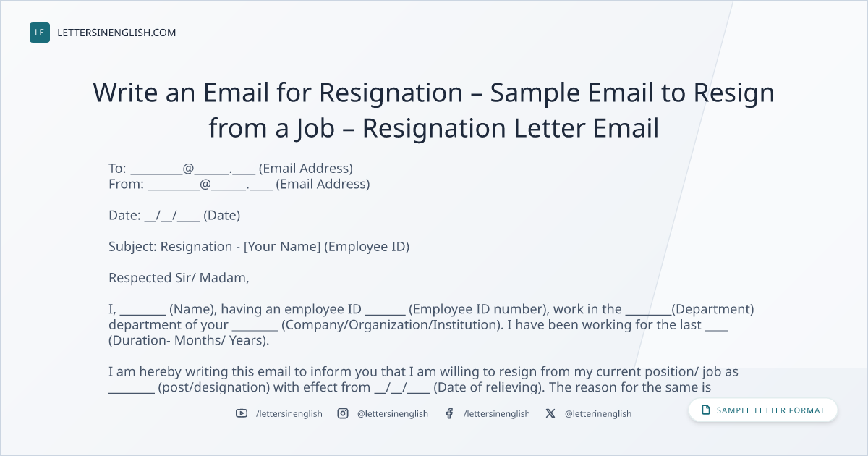Click the Date blank field line
868x456 pixels.
tap(172, 216)
